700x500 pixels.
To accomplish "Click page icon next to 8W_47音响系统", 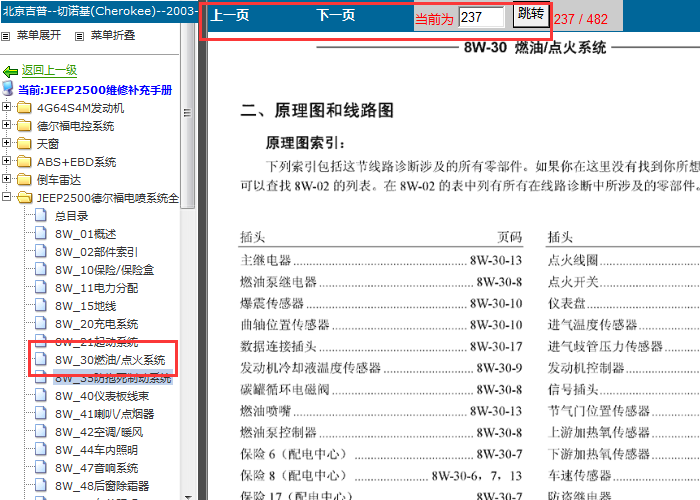I will [41, 467].
